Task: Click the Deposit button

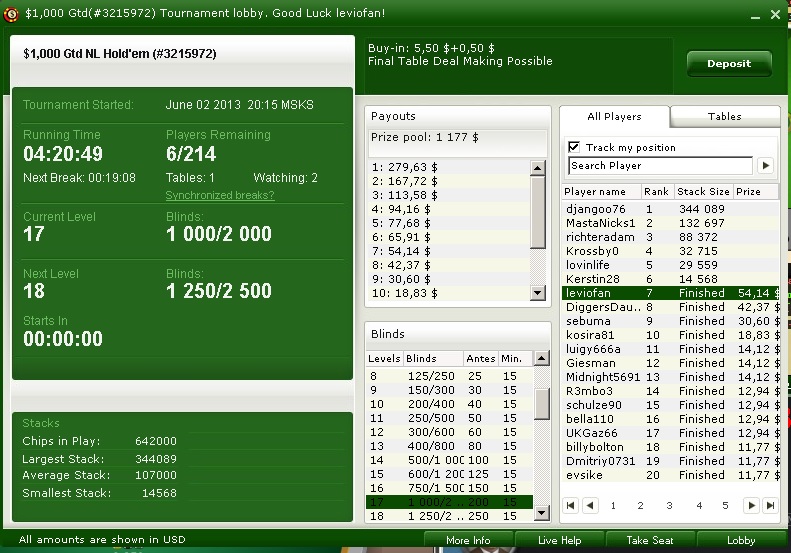Action: click(729, 64)
